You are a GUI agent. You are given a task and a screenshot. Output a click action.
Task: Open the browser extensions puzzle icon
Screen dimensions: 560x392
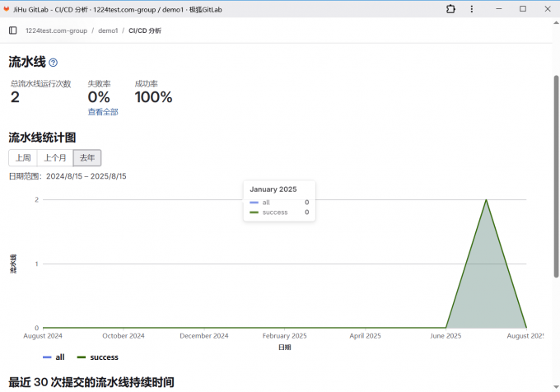(450, 8)
